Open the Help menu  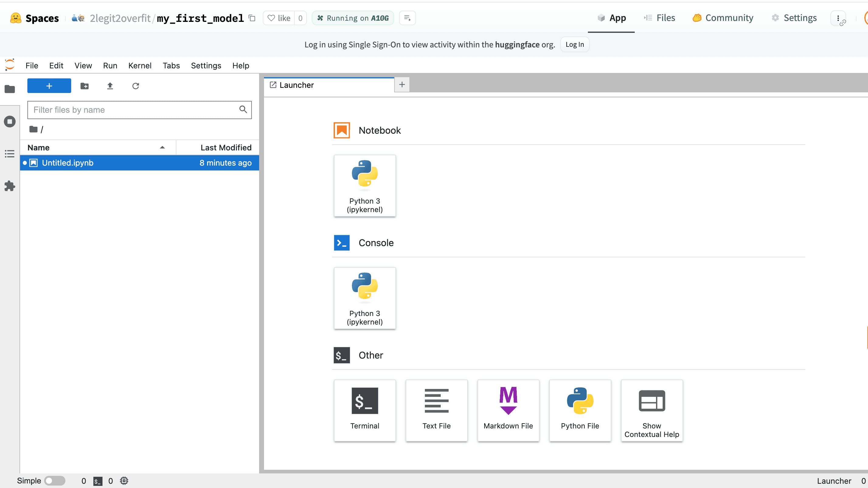(x=241, y=66)
